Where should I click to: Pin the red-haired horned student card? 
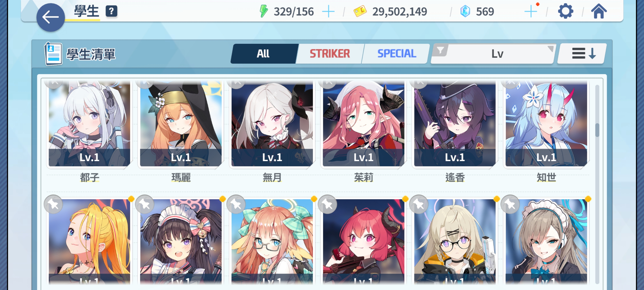[x=328, y=204]
